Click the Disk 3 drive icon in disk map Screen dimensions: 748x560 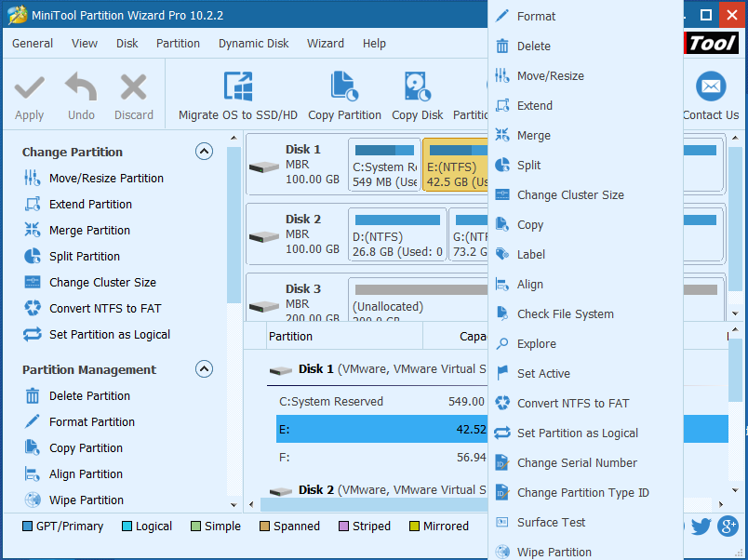264,306
